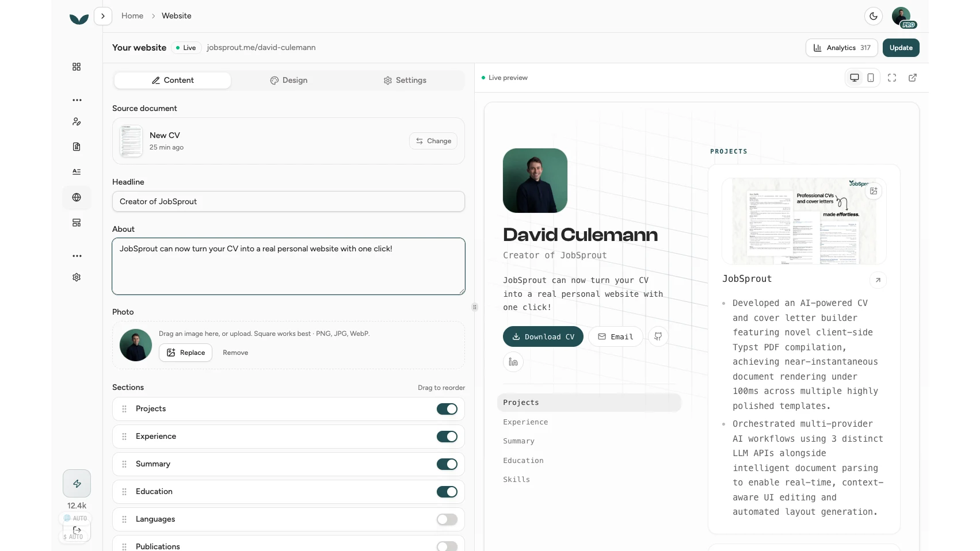Open the profile edit icon in sidebar

pos(77,121)
